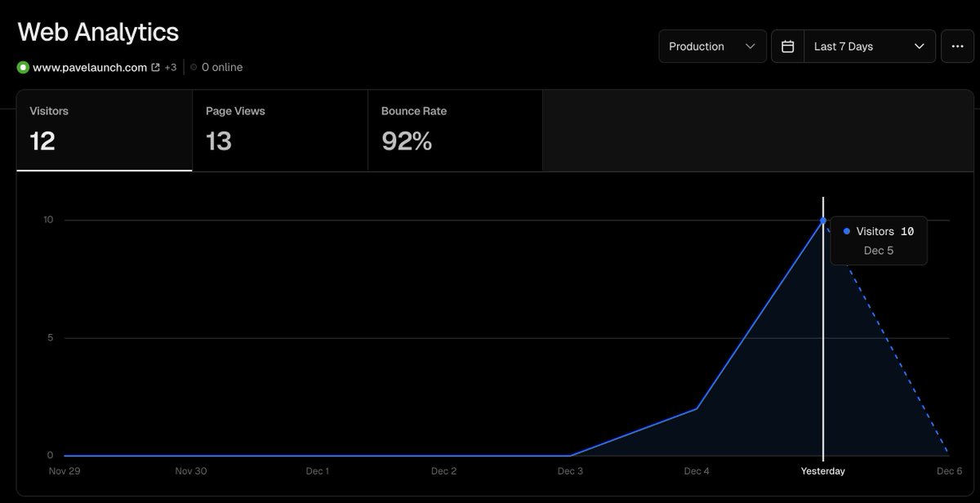The width and height of the screenshot is (980, 503).
Task: Click the chevron in the Production dropdown
Action: (x=750, y=47)
